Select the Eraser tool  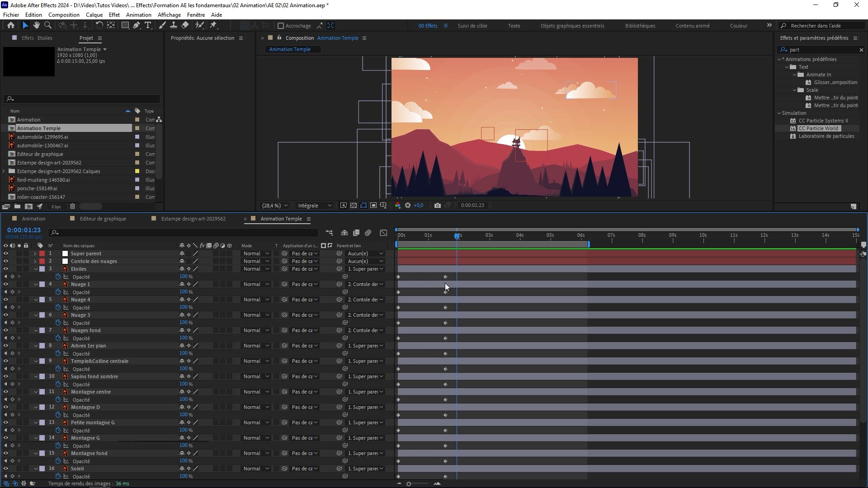[x=185, y=25]
